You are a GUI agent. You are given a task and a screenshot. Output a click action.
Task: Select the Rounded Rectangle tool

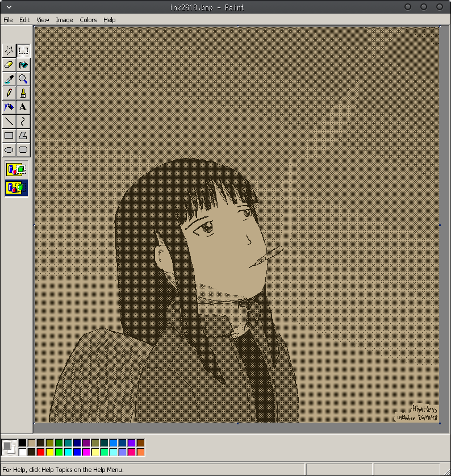pyautogui.click(x=23, y=149)
